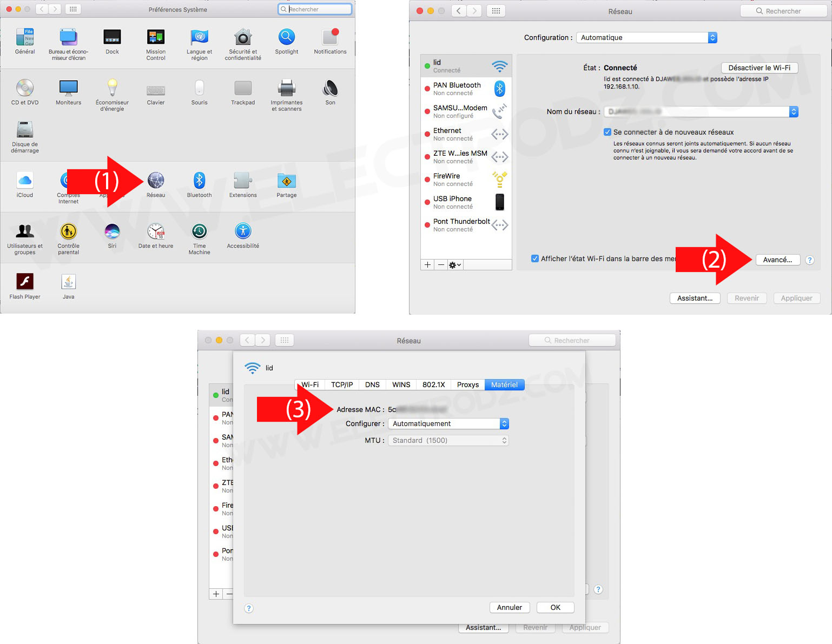
Task: Focus Rechercher field in Préférences Système
Action: (315, 9)
